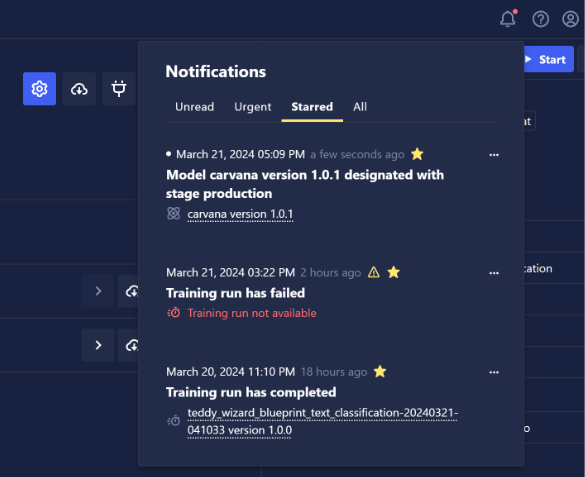585x477 pixels.
Task: Open more options for completed training run notification
Action: click(x=494, y=372)
